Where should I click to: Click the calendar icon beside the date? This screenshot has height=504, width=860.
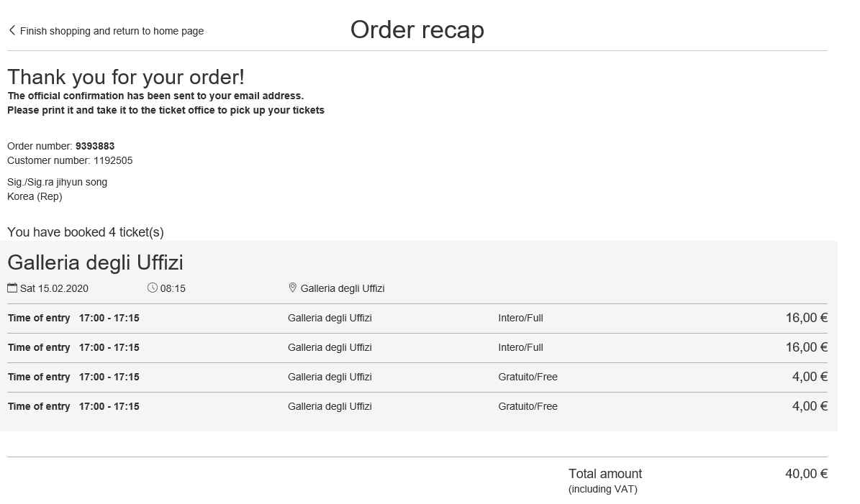tap(12, 288)
